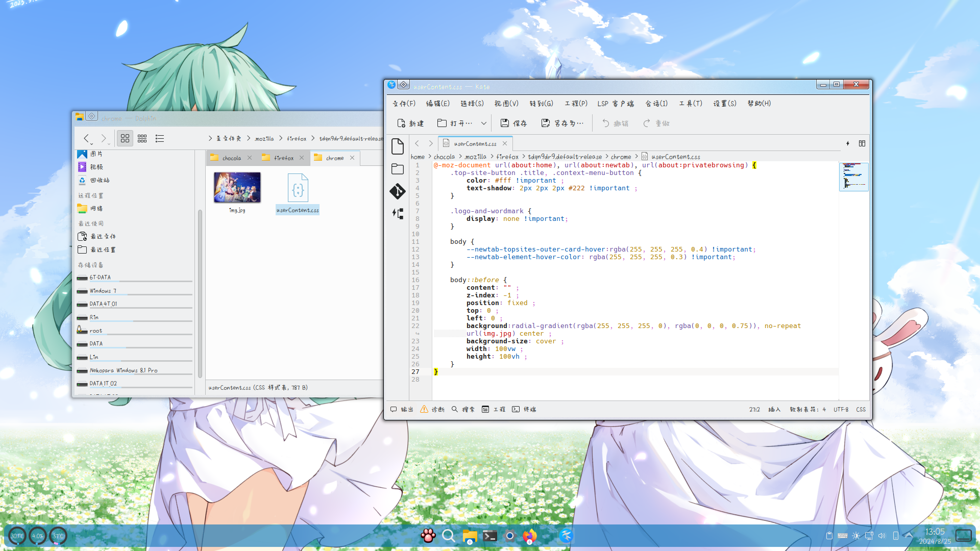Open 回收站 trash in Dolphin sidebar
The height and width of the screenshot is (551, 980).
tap(94, 180)
